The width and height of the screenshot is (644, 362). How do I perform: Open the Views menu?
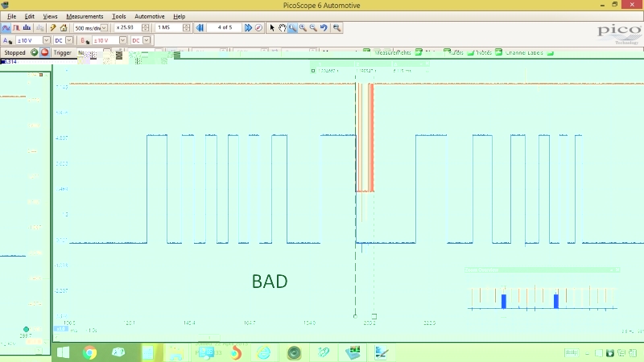(50, 16)
